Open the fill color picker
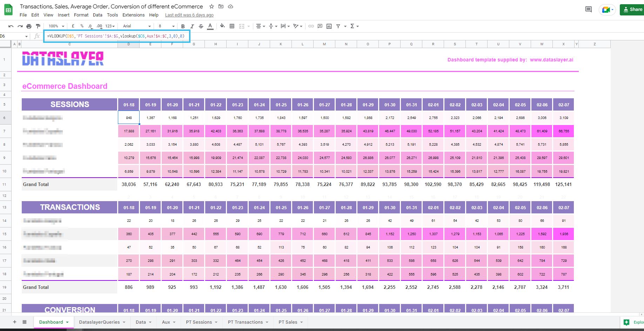This screenshot has width=644, height=331. coord(222,26)
